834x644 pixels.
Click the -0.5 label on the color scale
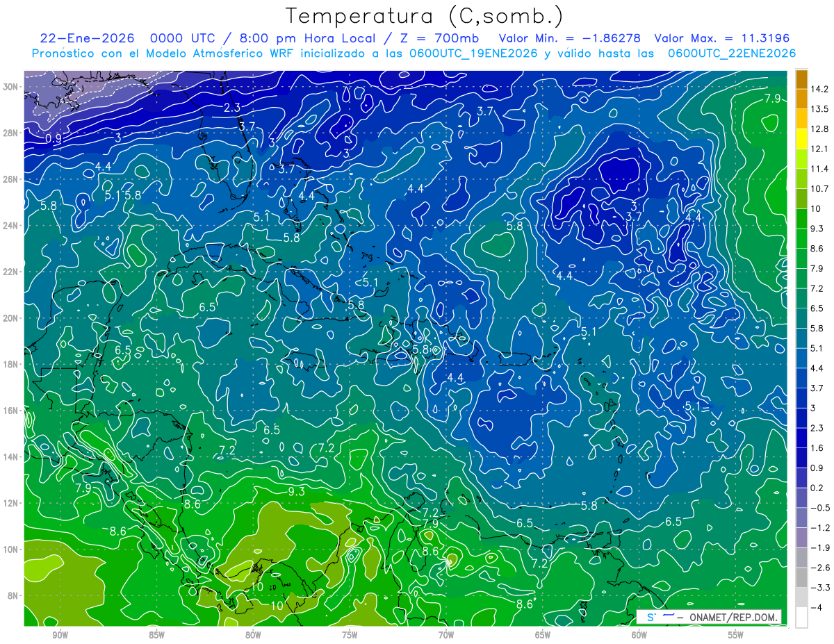coord(819,507)
